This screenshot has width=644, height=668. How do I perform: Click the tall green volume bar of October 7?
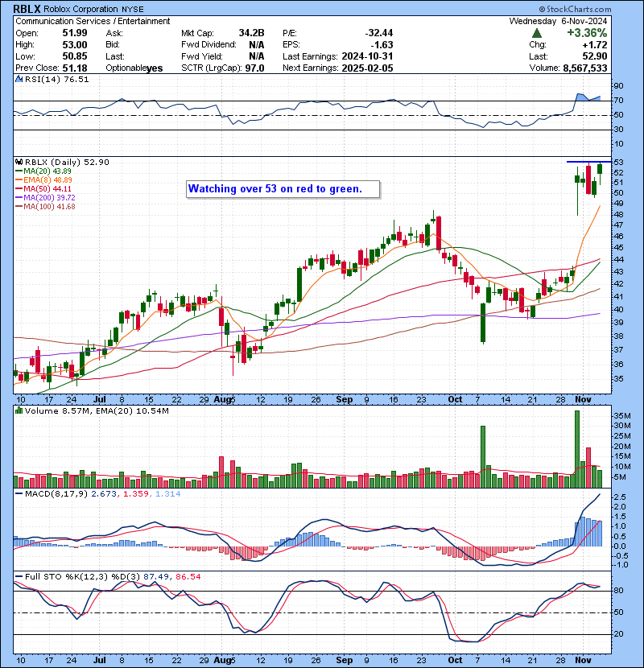coord(483,456)
